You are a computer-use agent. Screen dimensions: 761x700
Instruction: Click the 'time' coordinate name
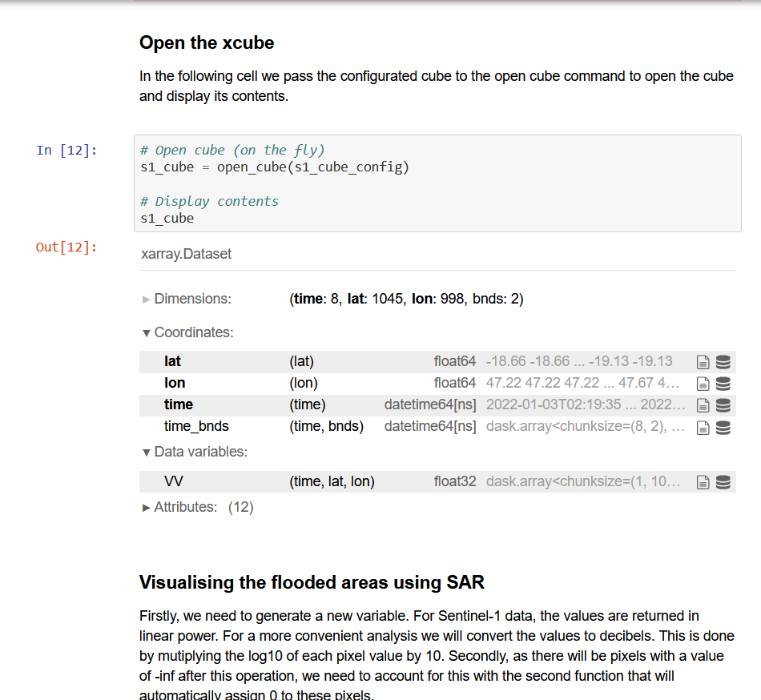click(x=179, y=404)
